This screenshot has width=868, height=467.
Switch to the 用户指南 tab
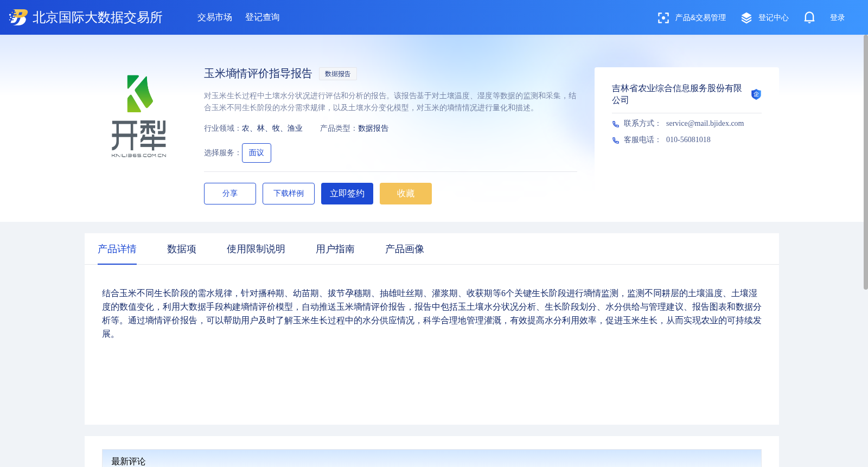(335, 249)
